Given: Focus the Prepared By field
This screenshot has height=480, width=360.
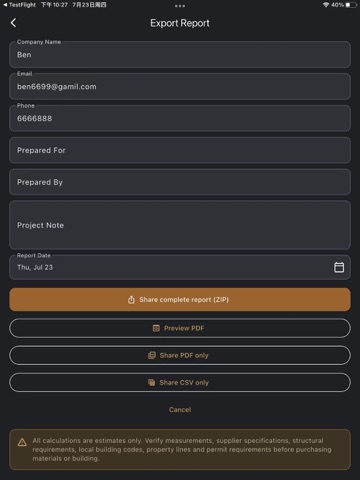Looking at the screenshot, I should coord(180,182).
